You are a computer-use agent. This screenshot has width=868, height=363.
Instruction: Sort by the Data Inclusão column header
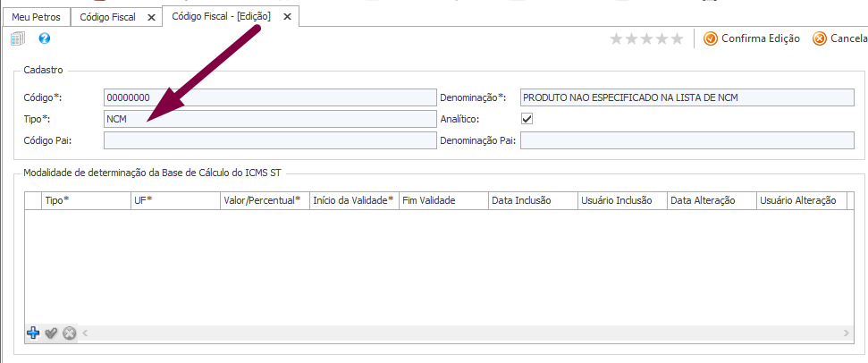point(533,201)
